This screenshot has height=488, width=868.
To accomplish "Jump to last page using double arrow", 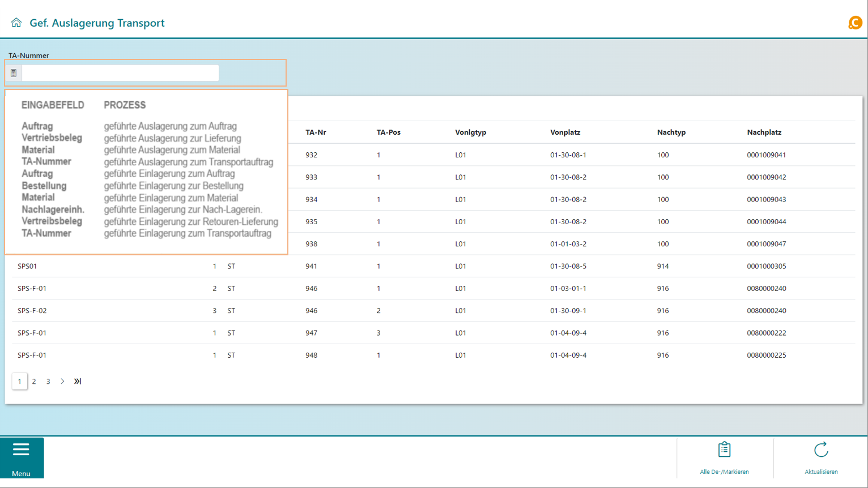I will click(x=78, y=382).
